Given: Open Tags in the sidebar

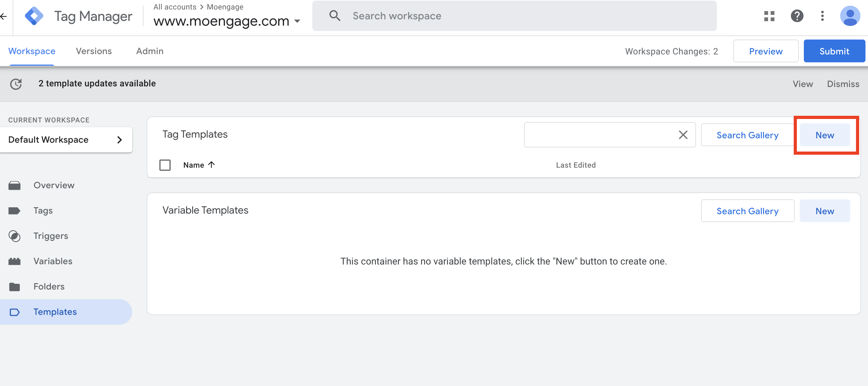Looking at the screenshot, I should pyautogui.click(x=43, y=210).
